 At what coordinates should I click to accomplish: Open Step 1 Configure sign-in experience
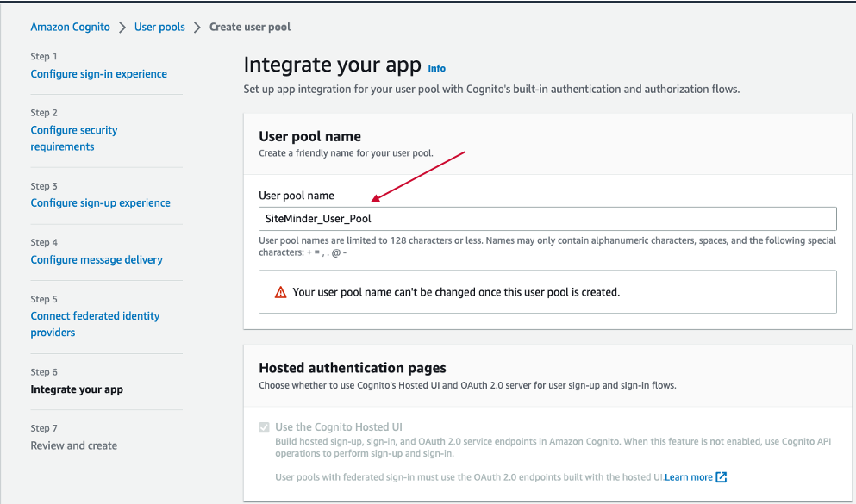click(99, 73)
